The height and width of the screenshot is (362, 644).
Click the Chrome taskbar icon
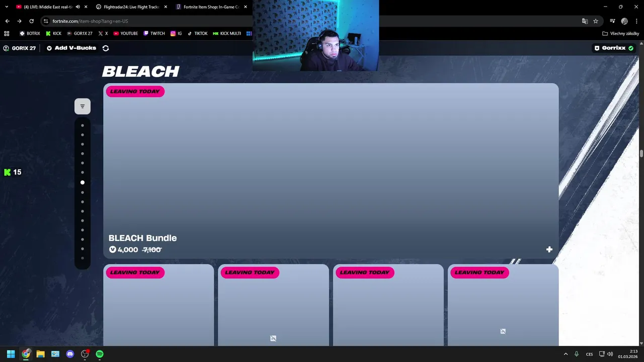(26, 354)
